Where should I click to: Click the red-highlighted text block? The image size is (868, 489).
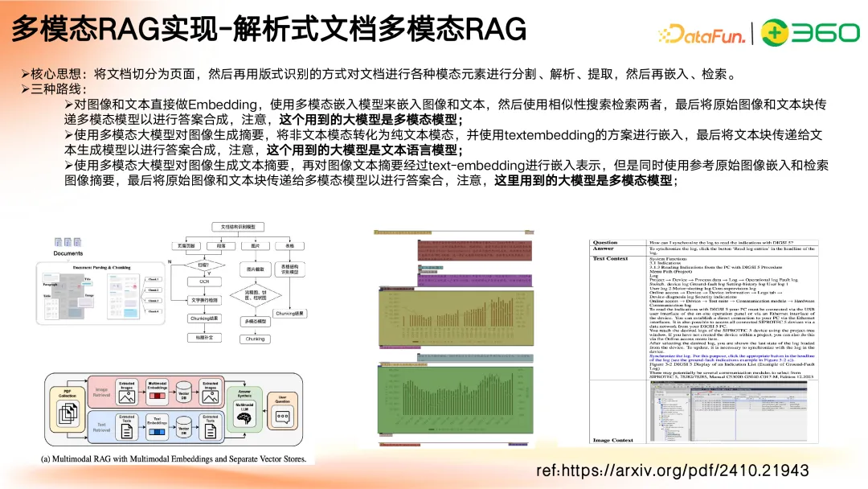tap(474, 250)
